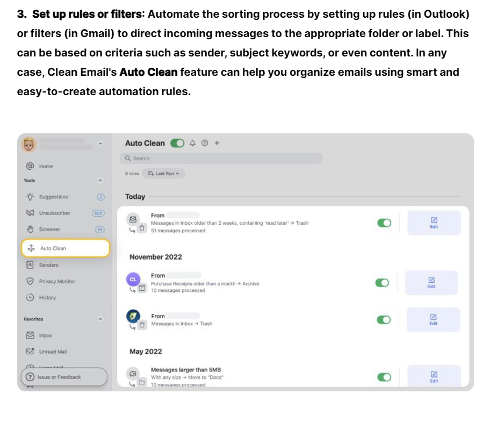Click the Senders contact icon
The image size is (504, 422).
(x=30, y=264)
